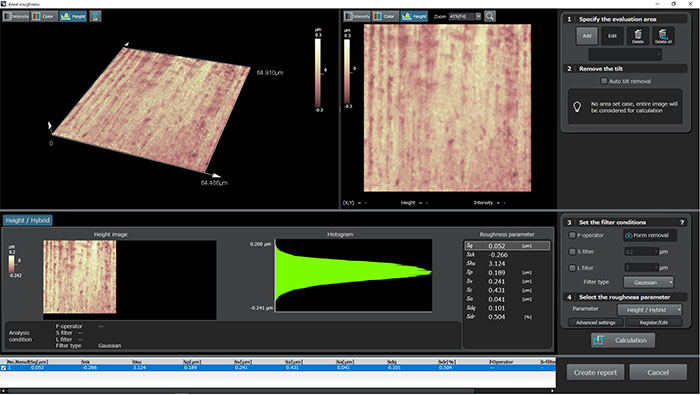The width and height of the screenshot is (700, 395).
Task: Click the S filter value field
Action: pos(641,252)
